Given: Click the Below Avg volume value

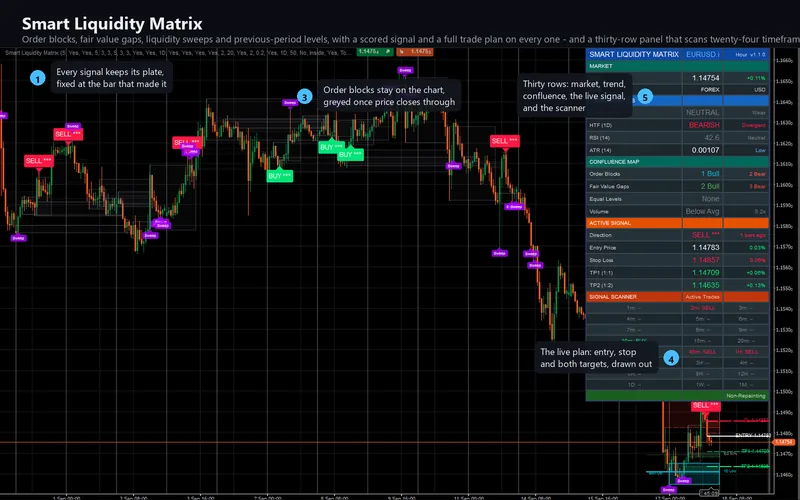Looking at the screenshot, I should click(702, 211).
